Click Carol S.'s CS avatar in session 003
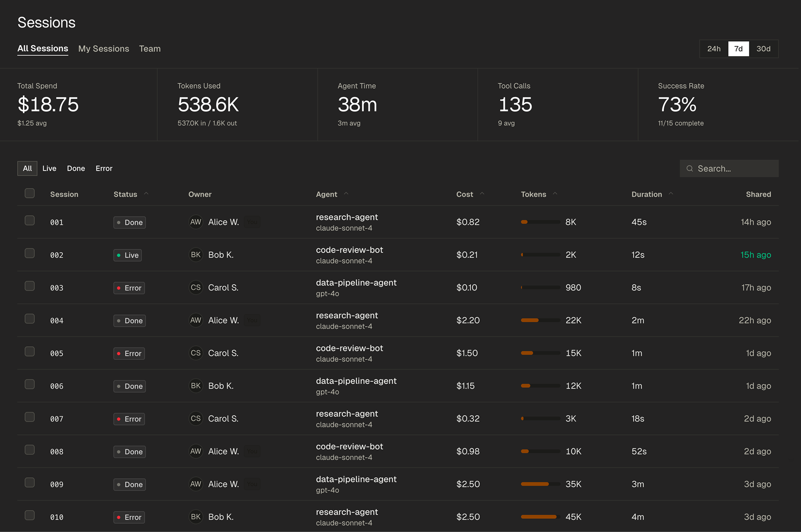801x532 pixels. [x=196, y=288]
